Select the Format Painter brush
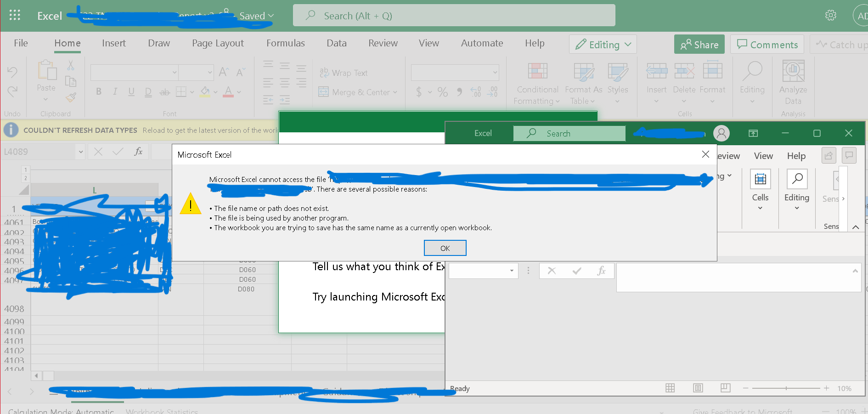This screenshot has width=868, height=414. coord(71,97)
